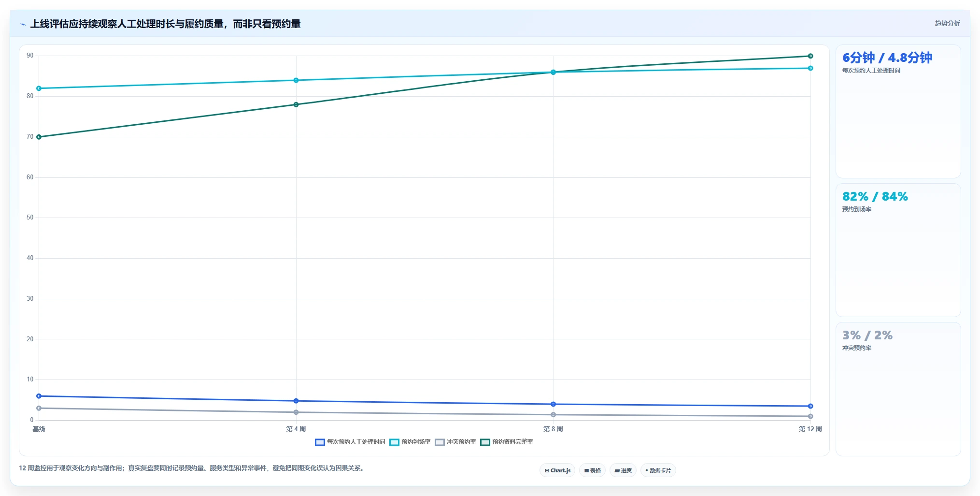The width and height of the screenshot is (980, 496).
Task: Click the 趋势分析 label in the header
Action: click(947, 23)
